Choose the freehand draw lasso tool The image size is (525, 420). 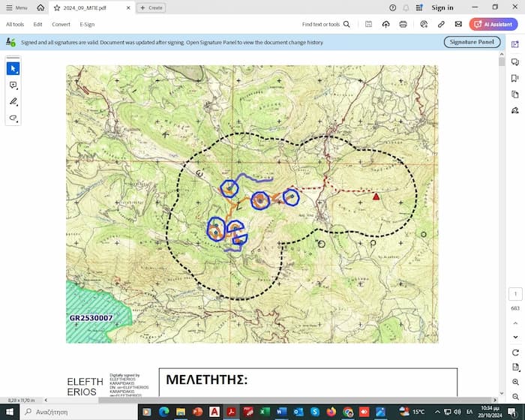click(13, 118)
